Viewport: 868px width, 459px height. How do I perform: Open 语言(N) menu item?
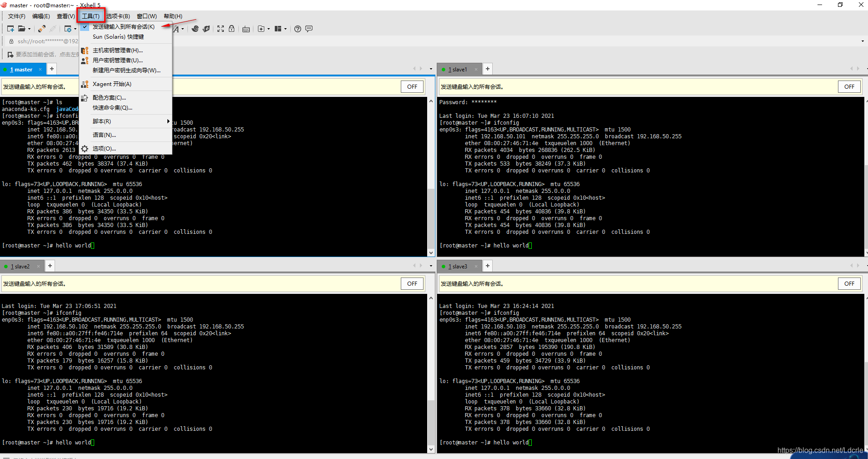point(126,135)
